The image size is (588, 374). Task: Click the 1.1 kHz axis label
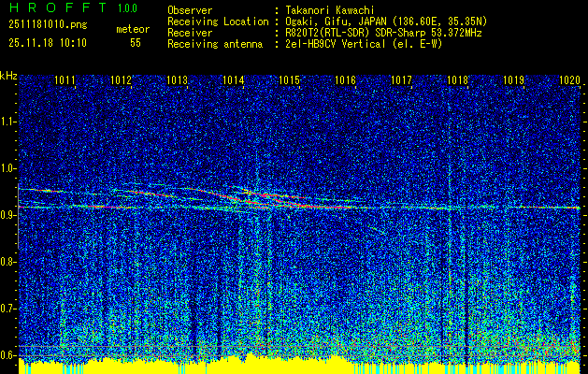coord(7,122)
